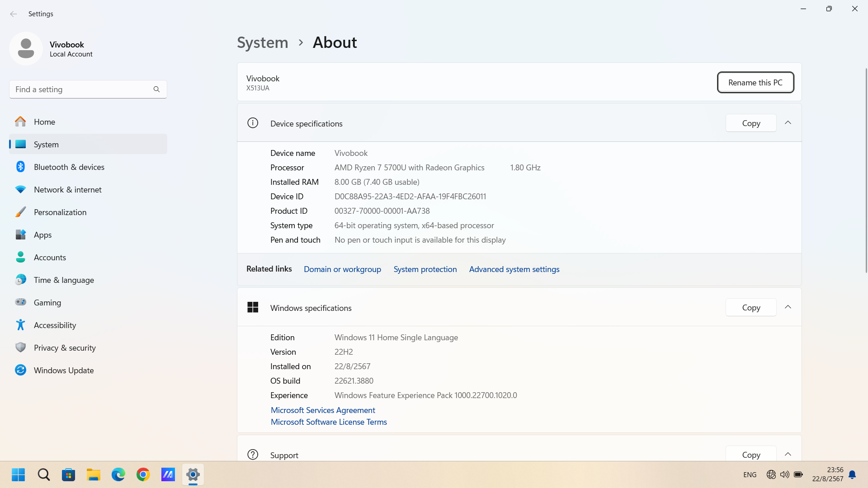The width and height of the screenshot is (868, 488).
Task: Click the OS build value 22621.3880
Action: (354, 380)
